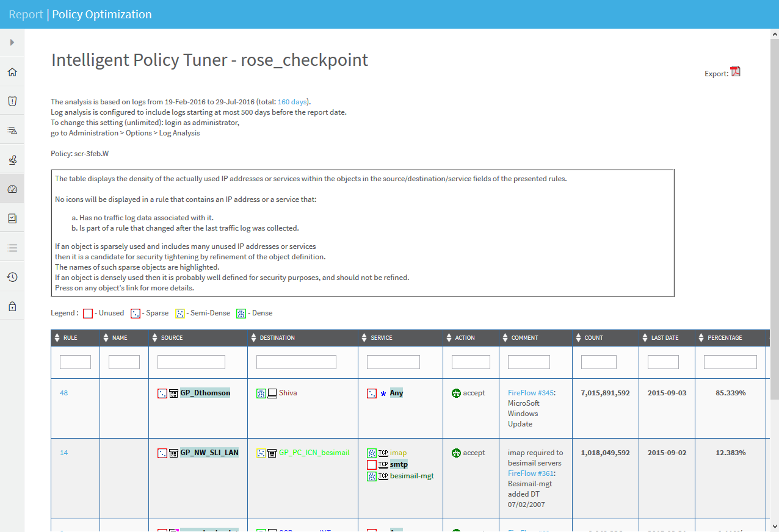Expand the left sidebar with arrow
The height and width of the screenshot is (532, 779).
[x=12, y=43]
